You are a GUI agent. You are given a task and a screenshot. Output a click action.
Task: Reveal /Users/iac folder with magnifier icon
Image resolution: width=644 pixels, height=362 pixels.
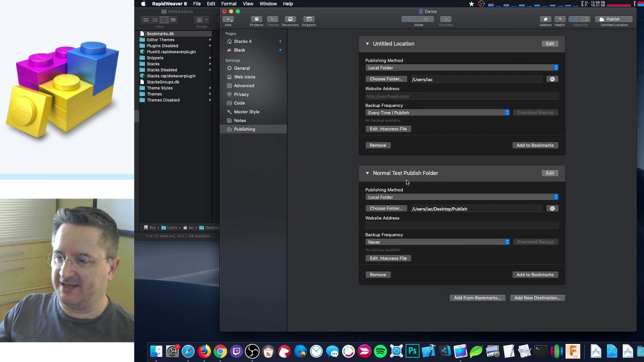[552, 79]
